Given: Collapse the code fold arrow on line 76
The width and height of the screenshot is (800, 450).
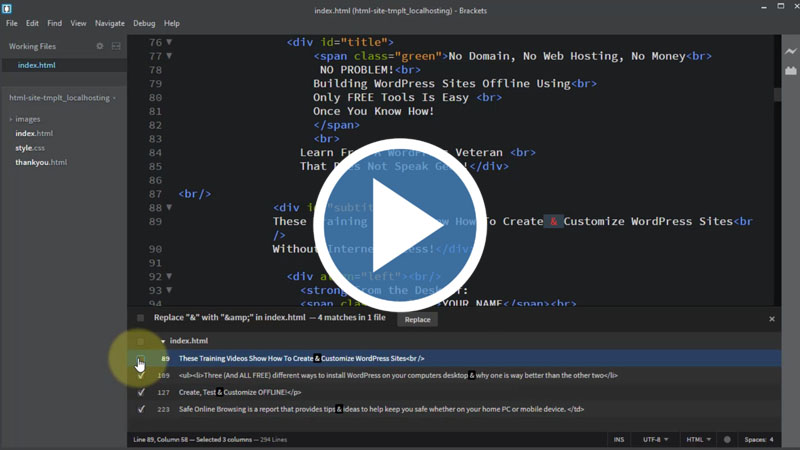Looking at the screenshot, I should pyautogui.click(x=169, y=43).
